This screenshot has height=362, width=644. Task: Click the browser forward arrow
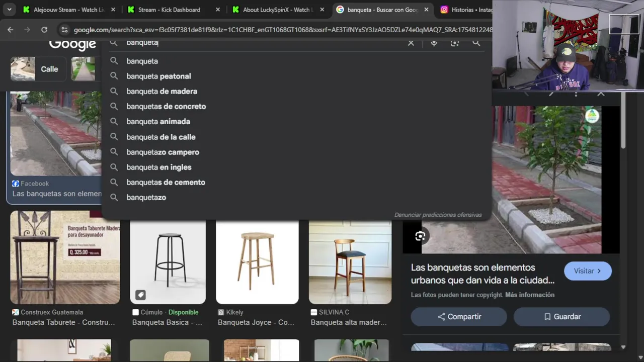(x=27, y=30)
